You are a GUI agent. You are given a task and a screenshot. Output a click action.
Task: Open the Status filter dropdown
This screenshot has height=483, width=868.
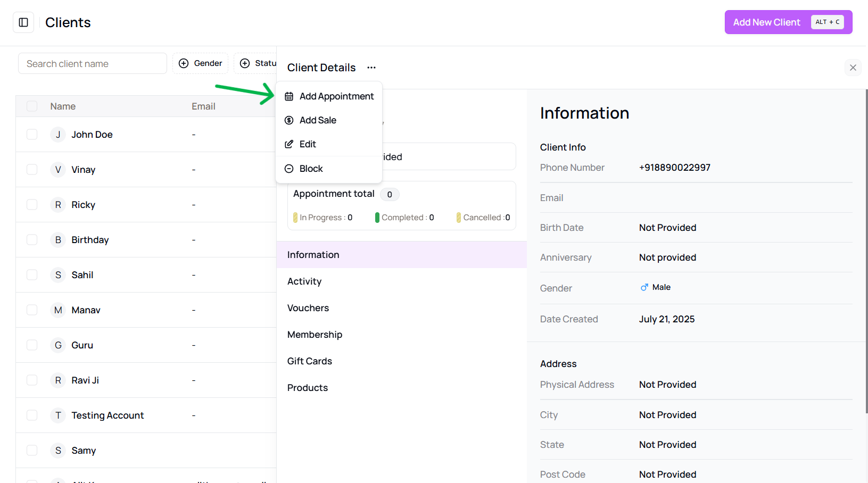pos(255,63)
